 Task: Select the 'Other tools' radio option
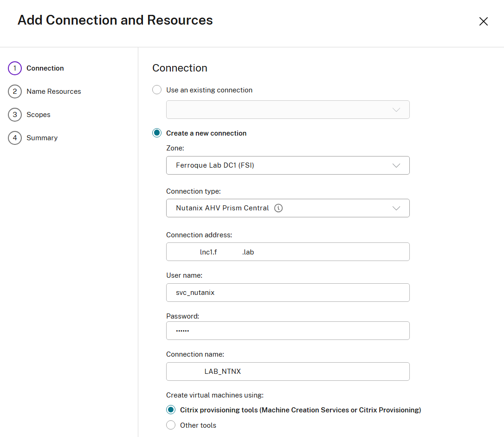[x=171, y=425]
